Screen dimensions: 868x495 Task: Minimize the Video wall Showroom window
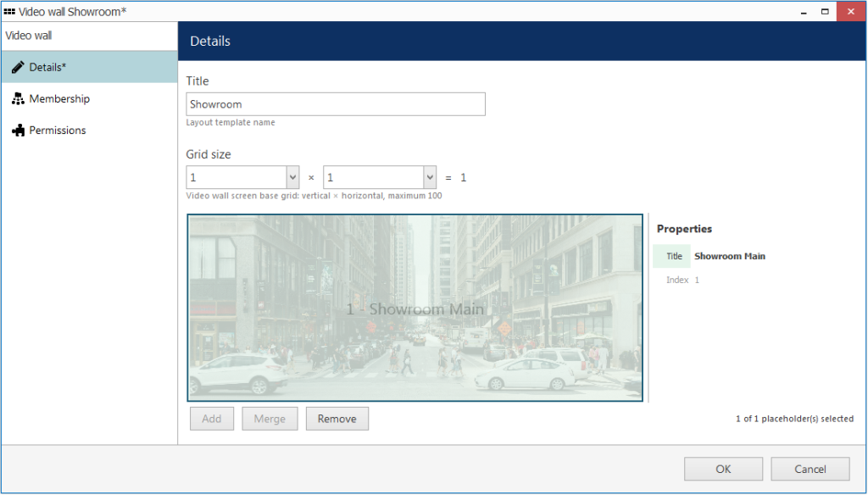(x=804, y=12)
